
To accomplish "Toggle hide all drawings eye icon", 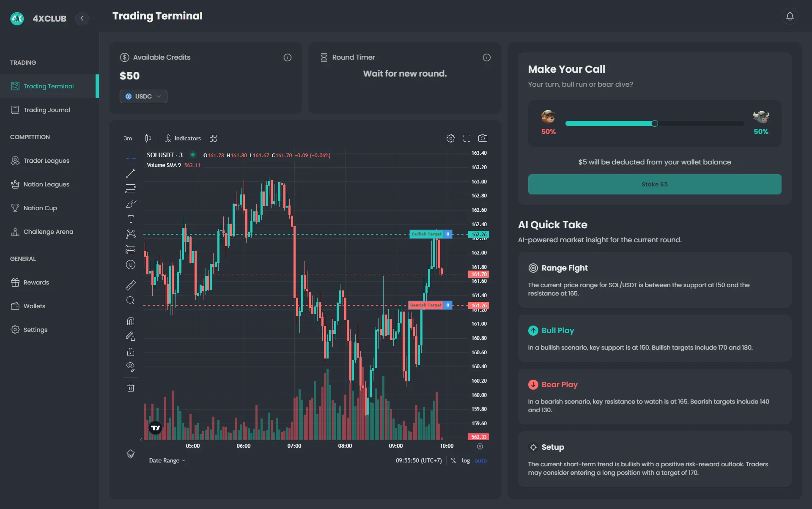I will coord(131,366).
